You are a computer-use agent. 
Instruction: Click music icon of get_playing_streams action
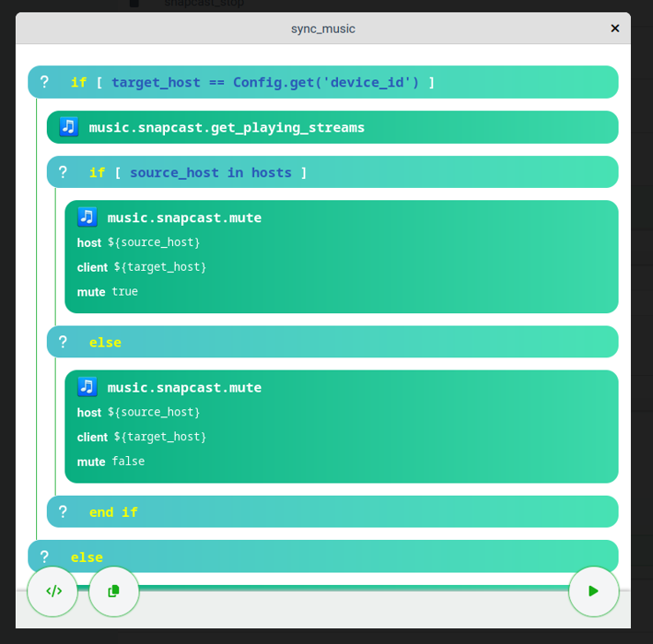[x=69, y=127]
